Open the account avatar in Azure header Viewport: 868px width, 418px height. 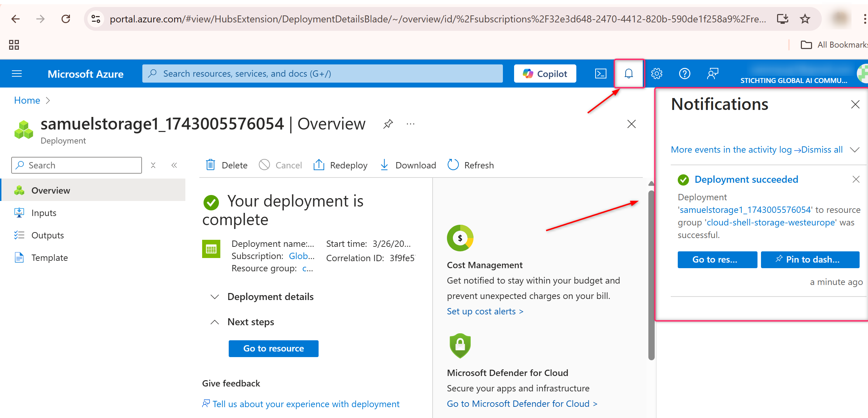pyautogui.click(x=862, y=74)
